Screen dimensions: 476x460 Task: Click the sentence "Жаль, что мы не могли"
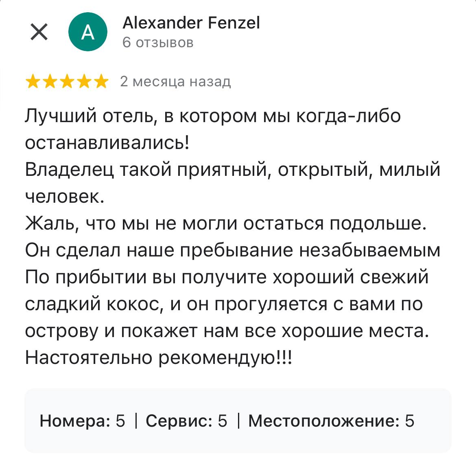pyautogui.click(x=226, y=224)
